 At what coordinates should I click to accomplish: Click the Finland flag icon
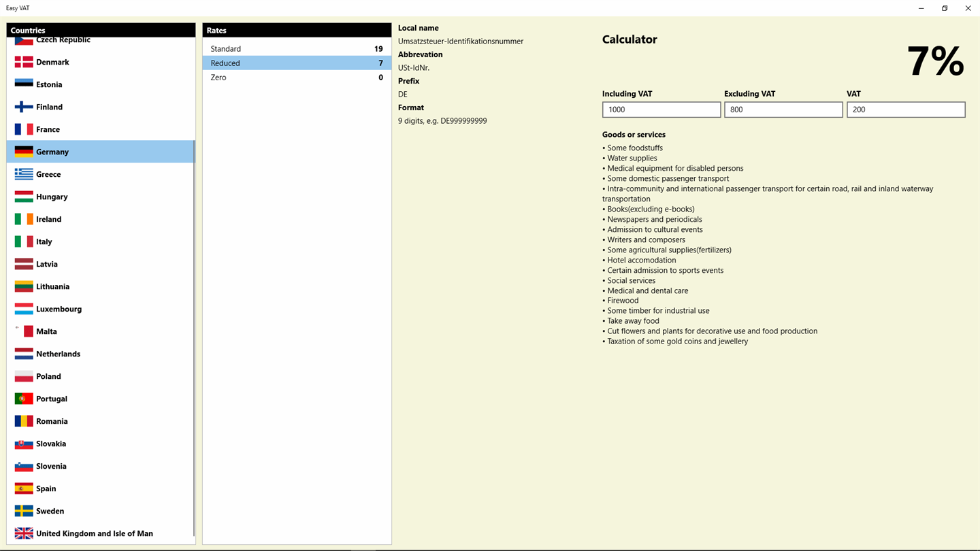point(24,107)
